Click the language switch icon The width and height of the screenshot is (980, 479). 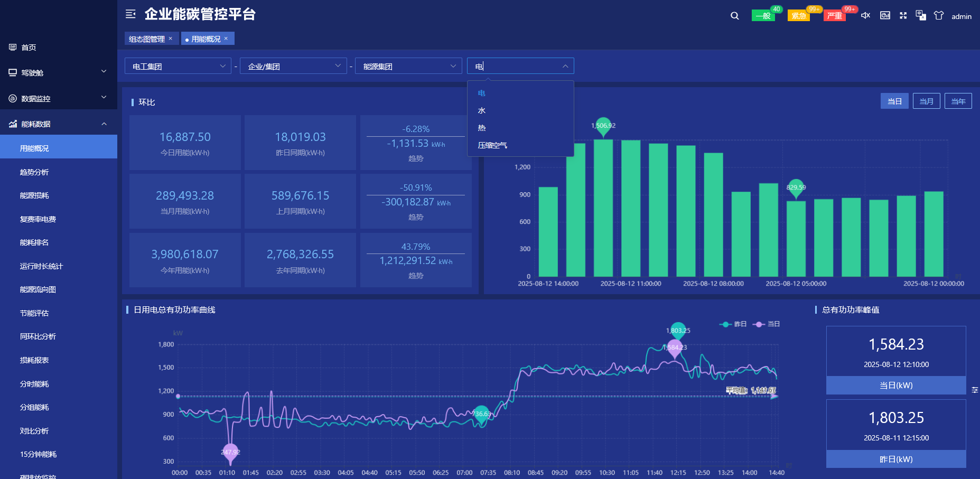920,16
